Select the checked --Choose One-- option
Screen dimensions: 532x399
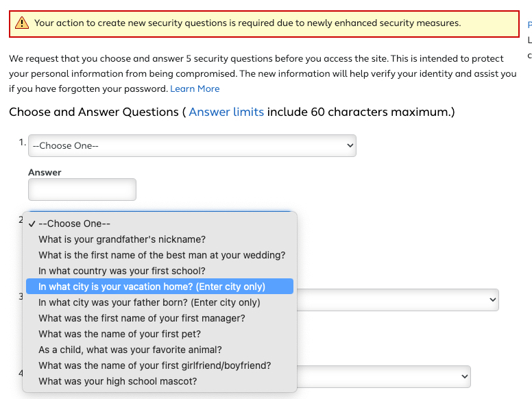[74, 223]
